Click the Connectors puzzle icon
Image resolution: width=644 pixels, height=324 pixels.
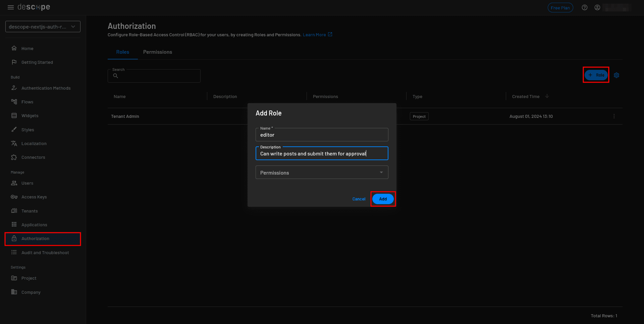pos(14,157)
